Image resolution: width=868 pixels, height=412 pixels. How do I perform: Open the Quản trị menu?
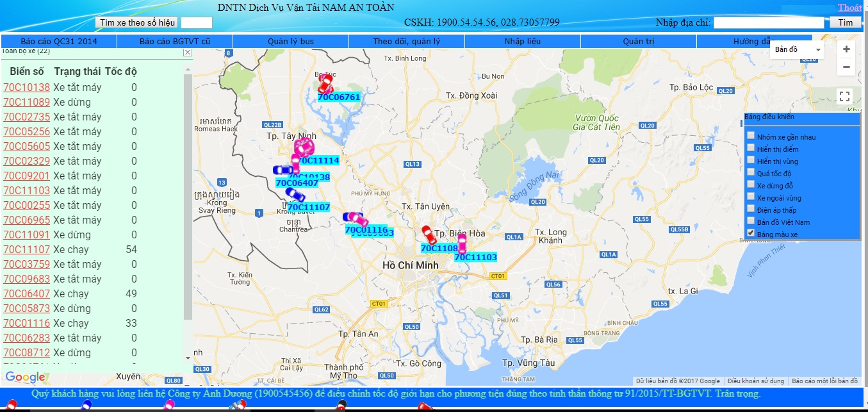pyautogui.click(x=639, y=41)
